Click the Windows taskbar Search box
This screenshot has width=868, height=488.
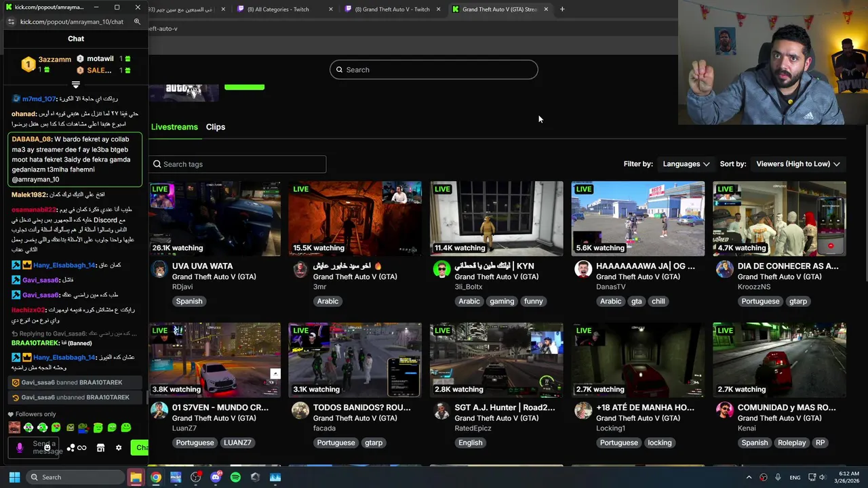pyautogui.click(x=77, y=477)
